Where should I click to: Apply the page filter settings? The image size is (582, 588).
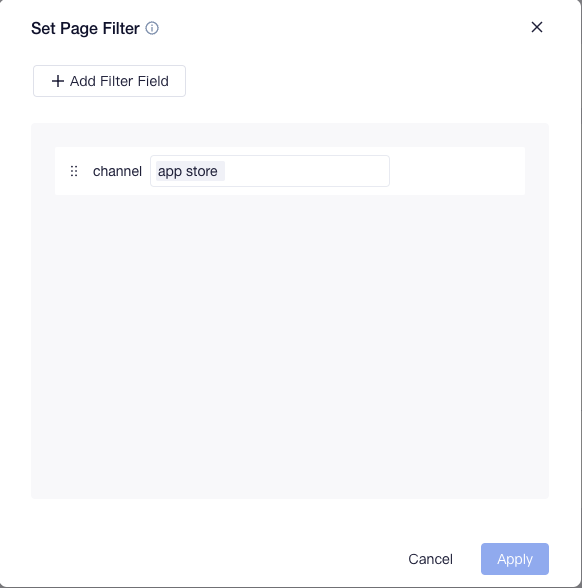[x=514, y=559]
